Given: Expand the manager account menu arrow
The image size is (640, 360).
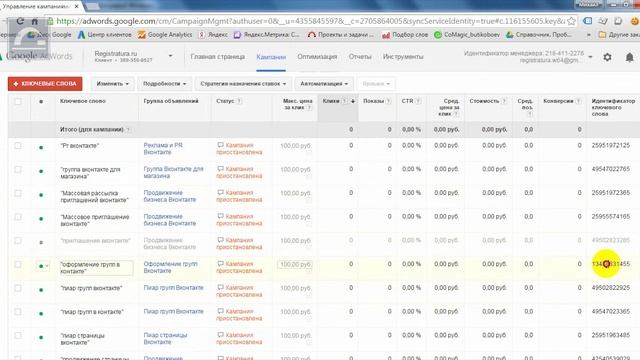Looking at the screenshot, I should [590, 57].
